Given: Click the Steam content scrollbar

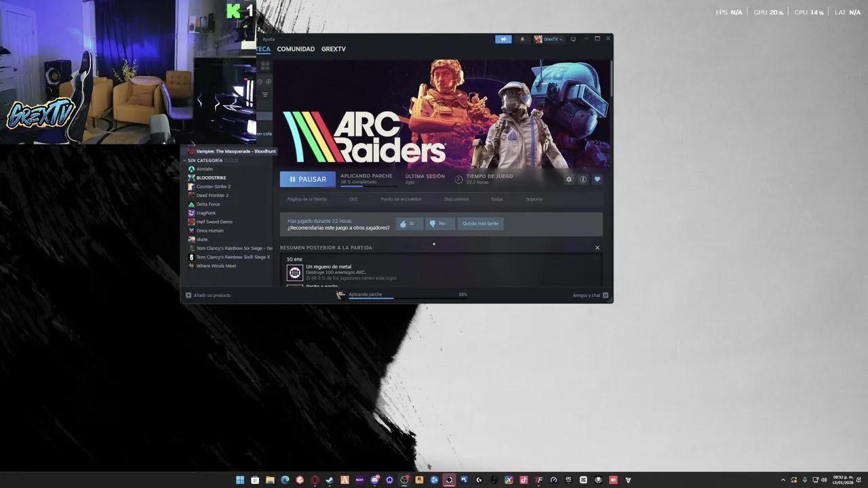Looking at the screenshot, I should (611, 78).
